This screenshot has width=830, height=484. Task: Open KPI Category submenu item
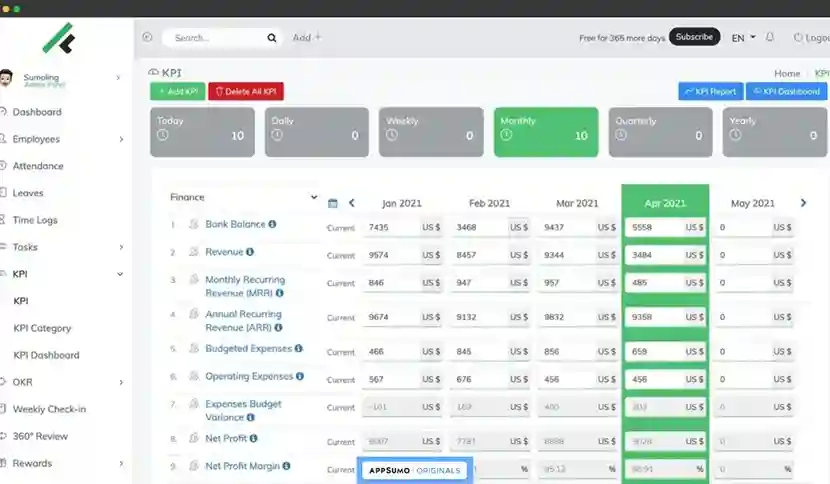coord(42,328)
